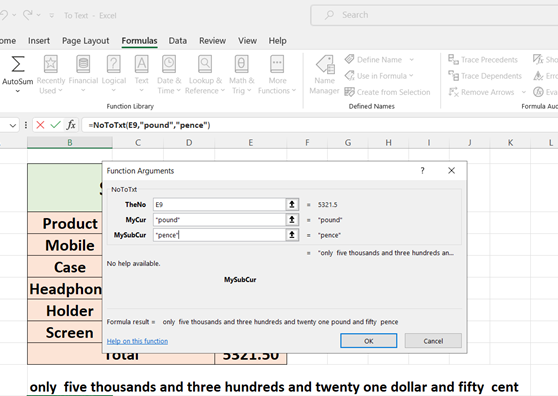Click the MySubCur range selector arrow icon
Screen dimensions: 558x396
[x=292, y=235]
